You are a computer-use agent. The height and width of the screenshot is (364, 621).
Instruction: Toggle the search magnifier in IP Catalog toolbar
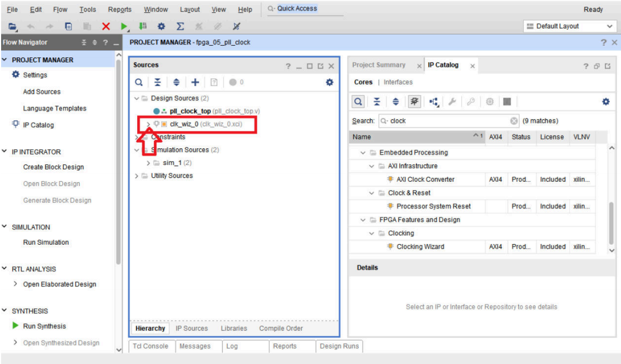(x=358, y=101)
